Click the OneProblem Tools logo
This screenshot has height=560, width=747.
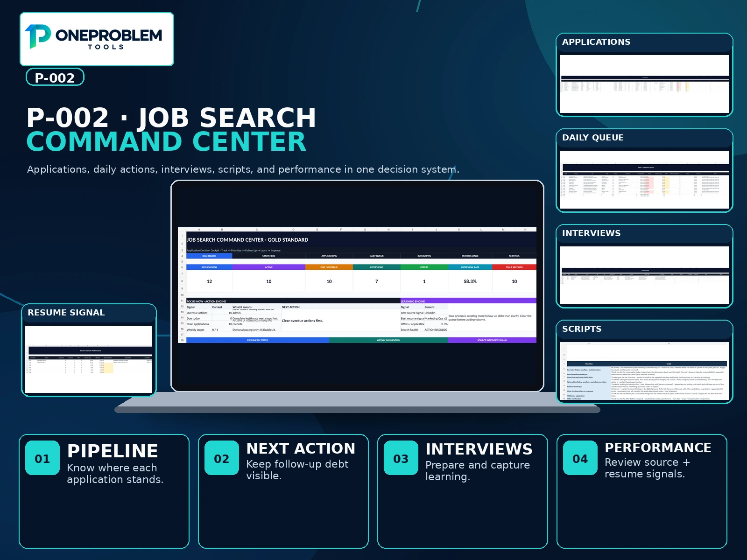[x=97, y=39]
